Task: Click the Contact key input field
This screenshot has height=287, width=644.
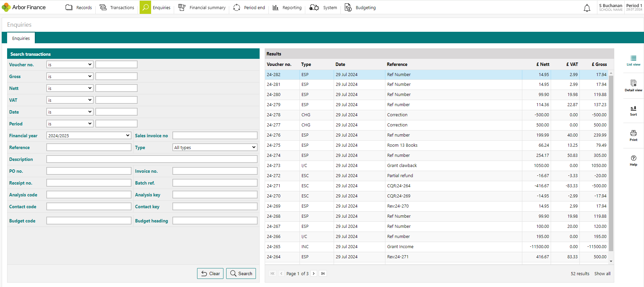Action: [x=215, y=207]
